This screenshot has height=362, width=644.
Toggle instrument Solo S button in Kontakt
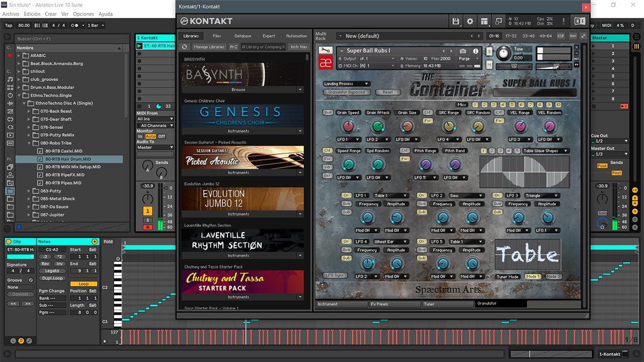tap(489, 51)
